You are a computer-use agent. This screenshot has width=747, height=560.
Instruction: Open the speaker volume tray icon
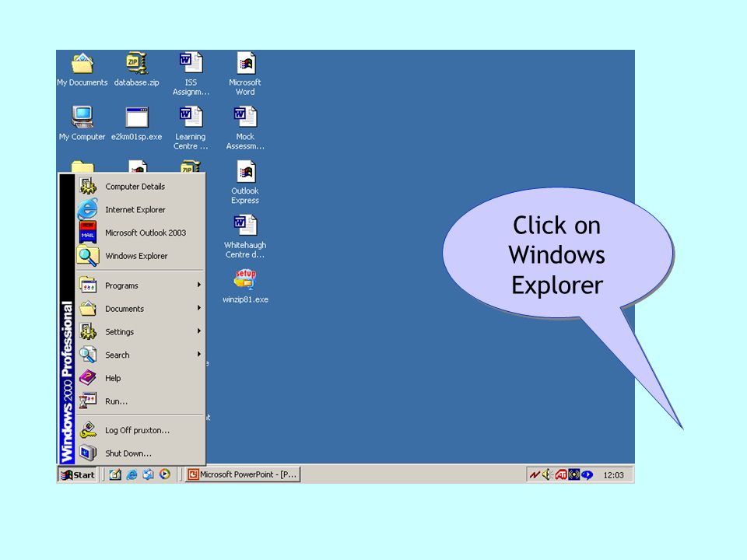(547, 474)
